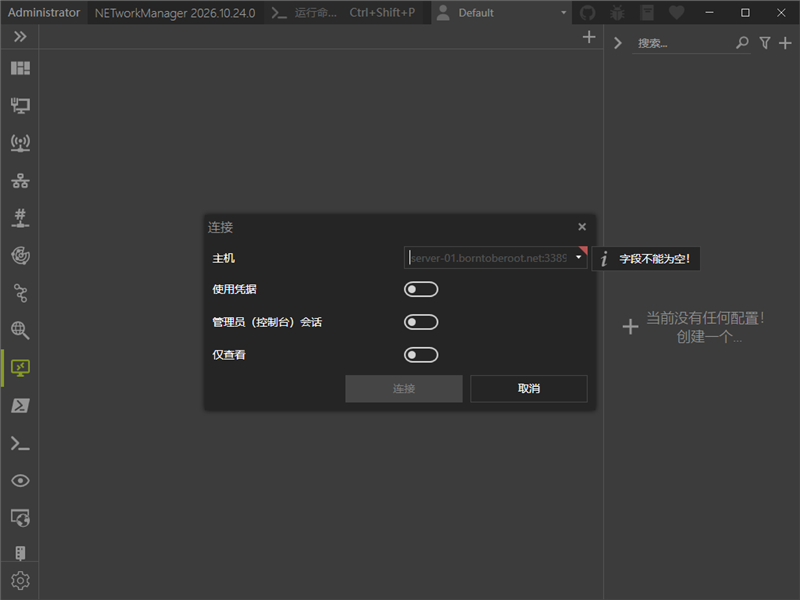
Task: Toggle the 使用凭据 switch
Action: tap(421, 289)
